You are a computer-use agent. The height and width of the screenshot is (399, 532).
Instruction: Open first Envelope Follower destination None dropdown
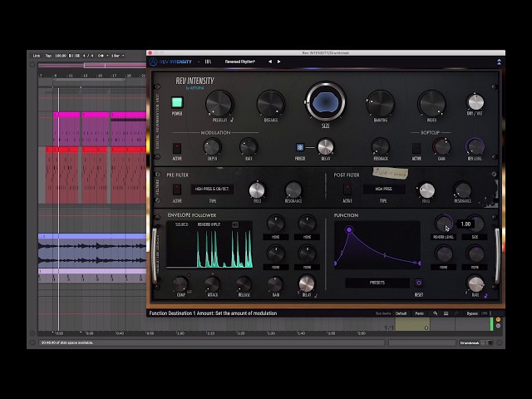pyautogui.click(x=276, y=237)
